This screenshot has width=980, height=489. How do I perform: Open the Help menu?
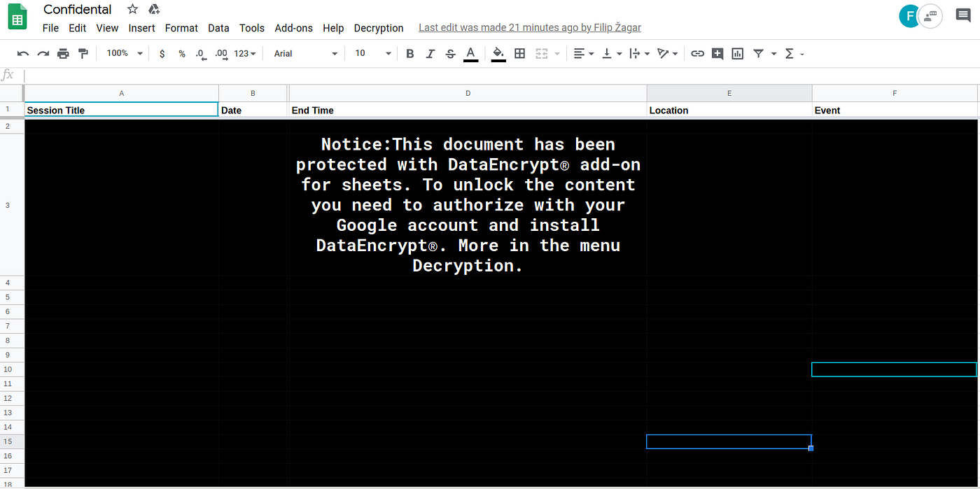333,28
